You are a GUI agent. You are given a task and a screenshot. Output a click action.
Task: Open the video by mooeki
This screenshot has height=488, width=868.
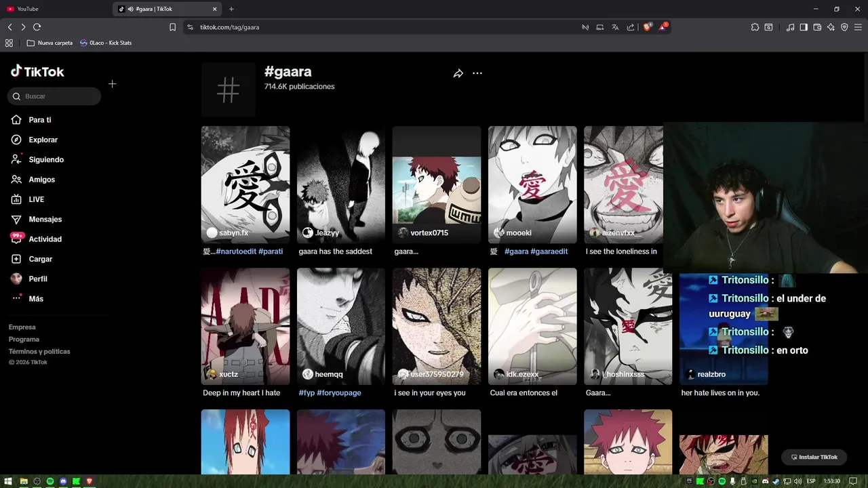click(x=532, y=184)
